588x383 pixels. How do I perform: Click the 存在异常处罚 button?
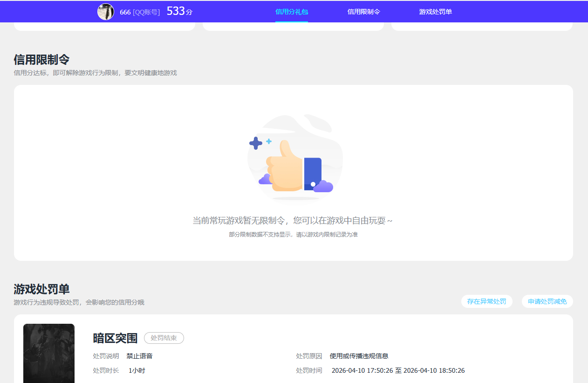487,301
